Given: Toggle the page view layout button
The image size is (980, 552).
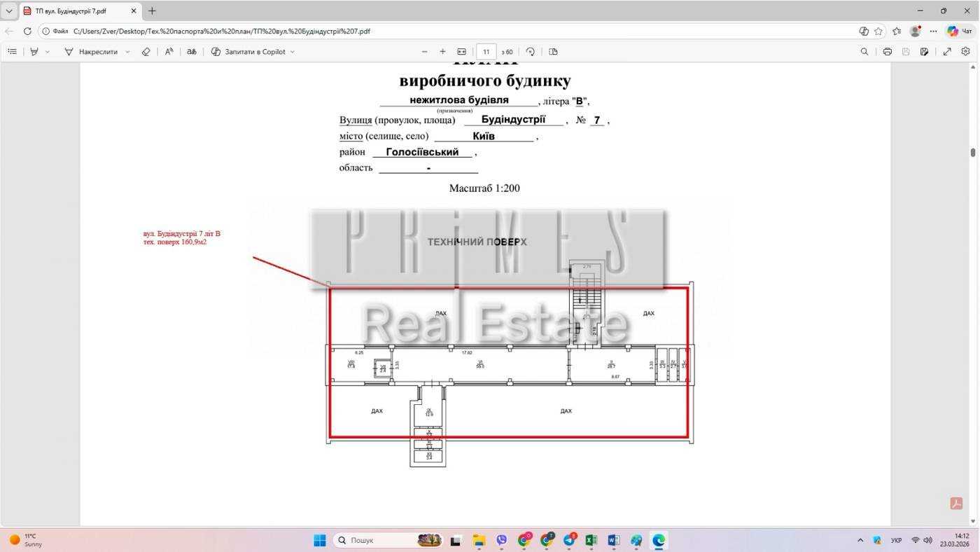Looking at the screenshot, I should tap(553, 52).
